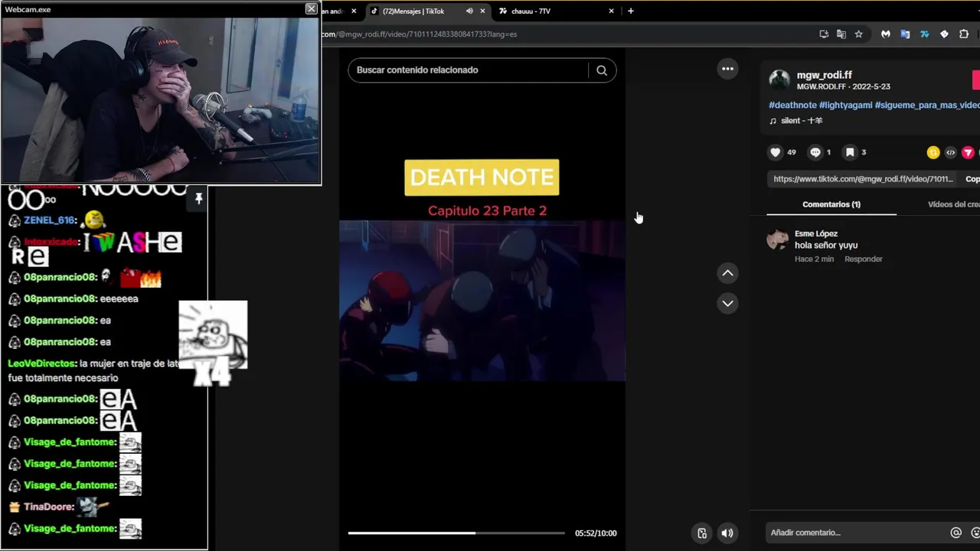980x551 pixels.
Task: Click the TinaDoore username in chat
Action: (48, 507)
